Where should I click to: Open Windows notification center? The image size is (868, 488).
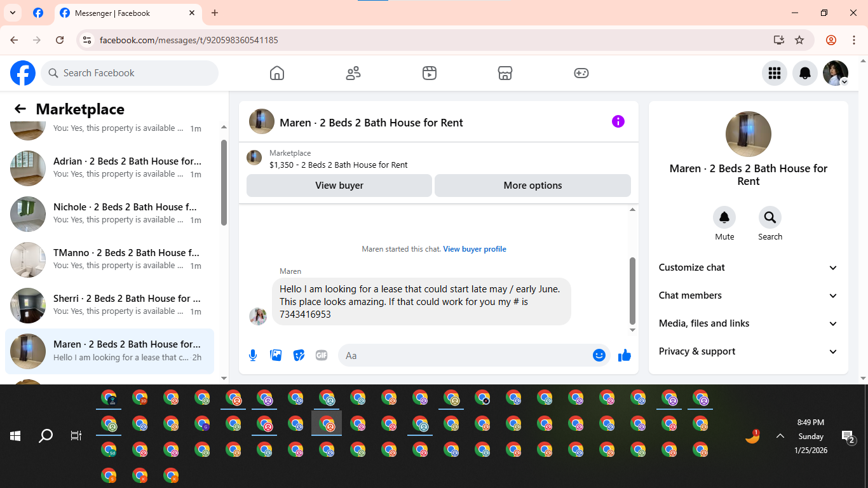coord(849,437)
